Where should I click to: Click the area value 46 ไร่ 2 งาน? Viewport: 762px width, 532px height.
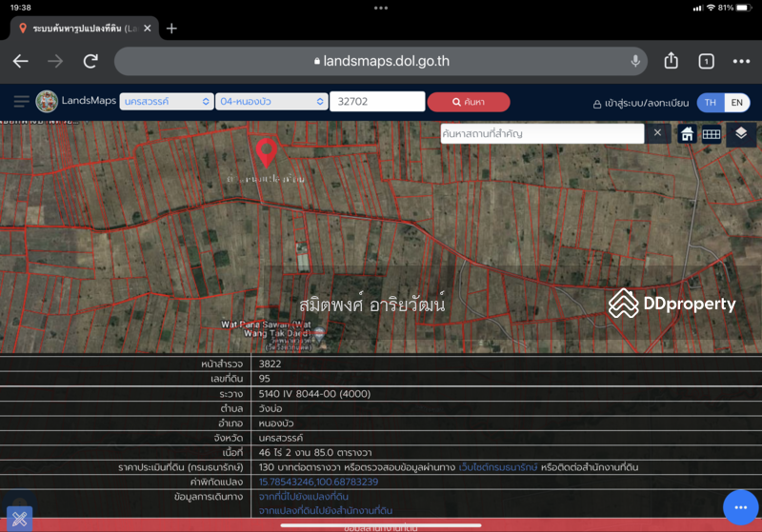click(315, 452)
